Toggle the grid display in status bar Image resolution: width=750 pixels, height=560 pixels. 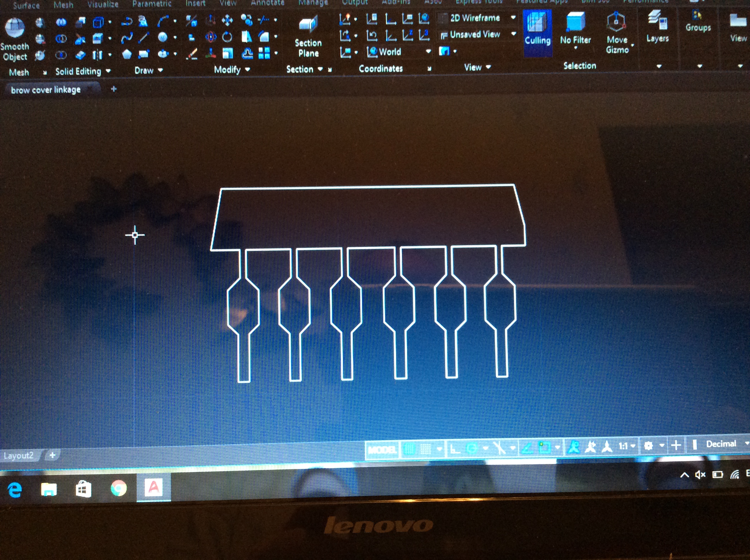click(x=410, y=449)
